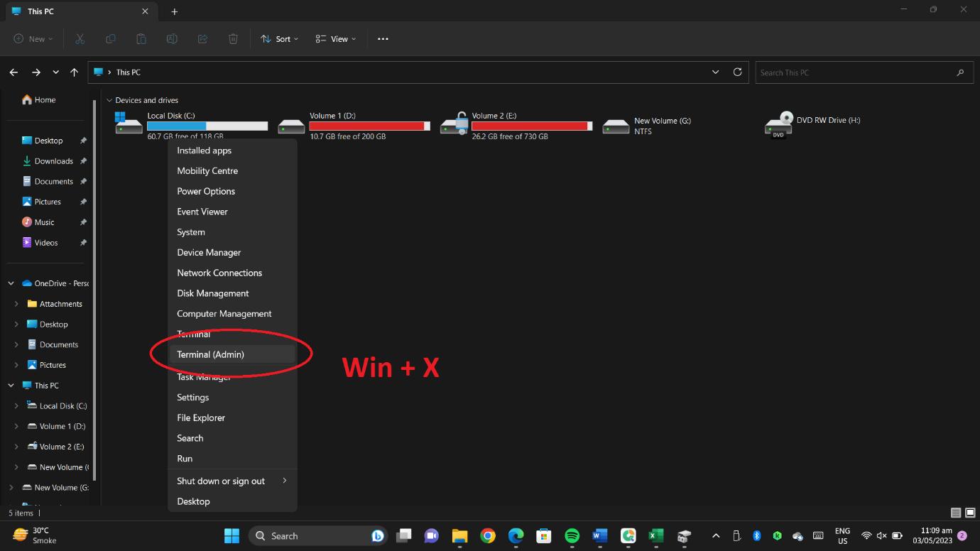
Task: Open the Documents pinned sidebar entry
Action: coord(53,181)
